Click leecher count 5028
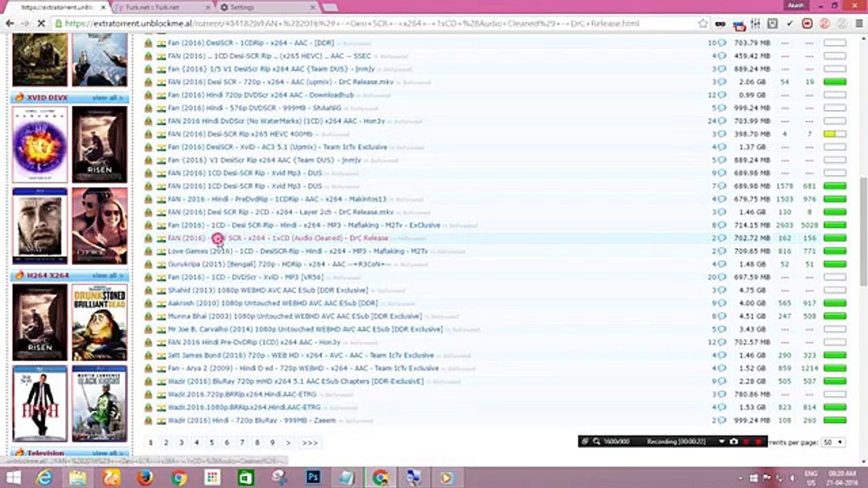The height and width of the screenshot is (488, 868). (810, 225)
